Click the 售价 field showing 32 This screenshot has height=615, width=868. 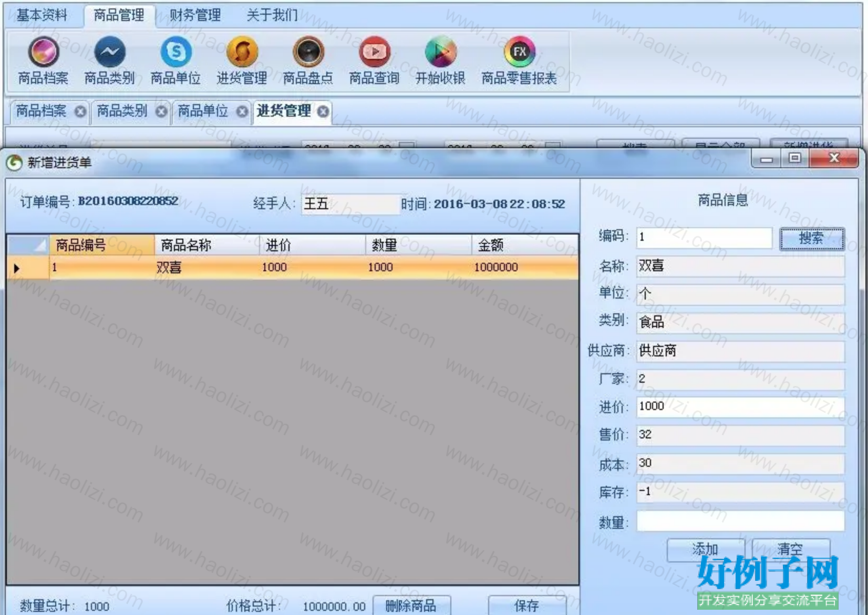[740, 435]
